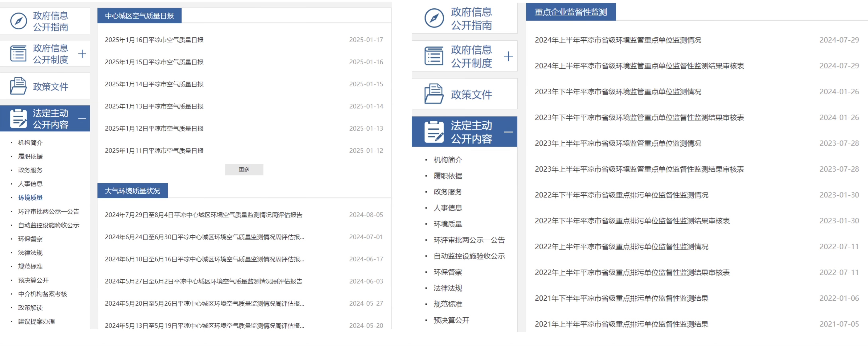Viewport: 868px width, 346px height.
Task: Select 履职依据 in right panel menu
Action: click(x=448, y=176)
